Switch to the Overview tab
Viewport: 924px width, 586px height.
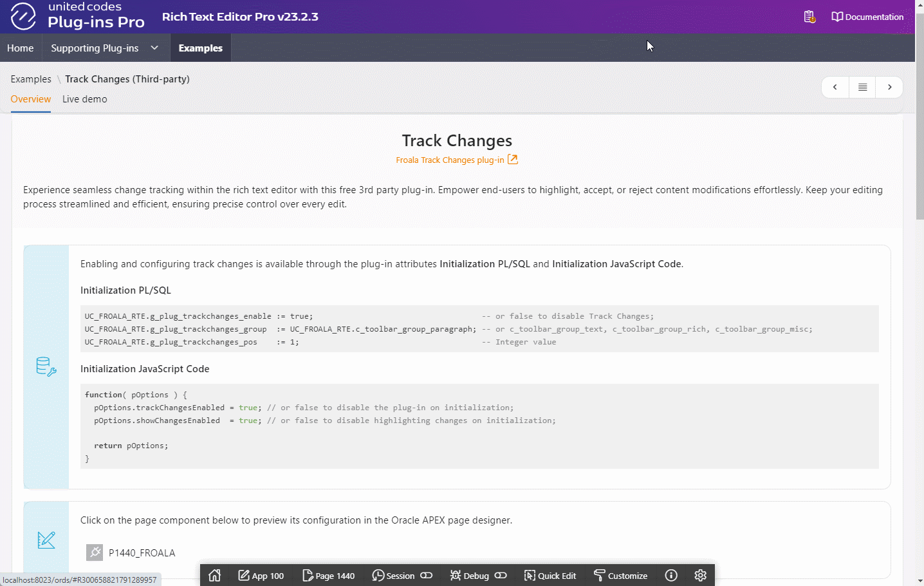[x=31, y=99]
